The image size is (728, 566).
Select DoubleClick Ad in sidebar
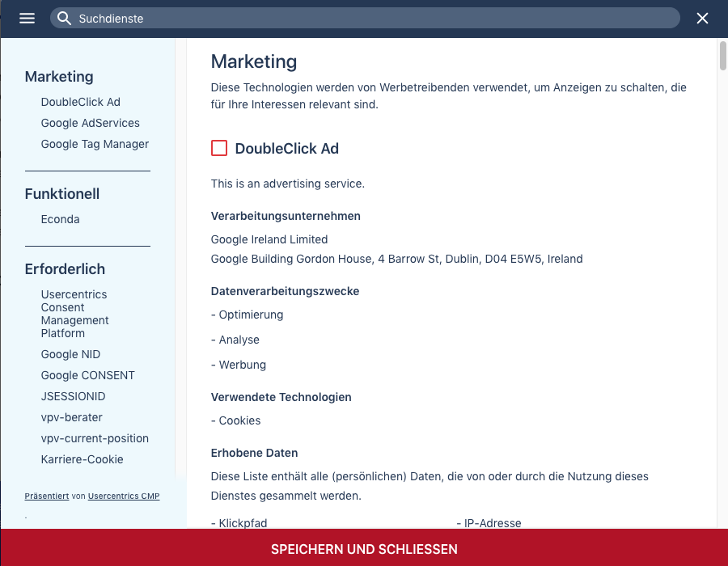tap(80, 102)
